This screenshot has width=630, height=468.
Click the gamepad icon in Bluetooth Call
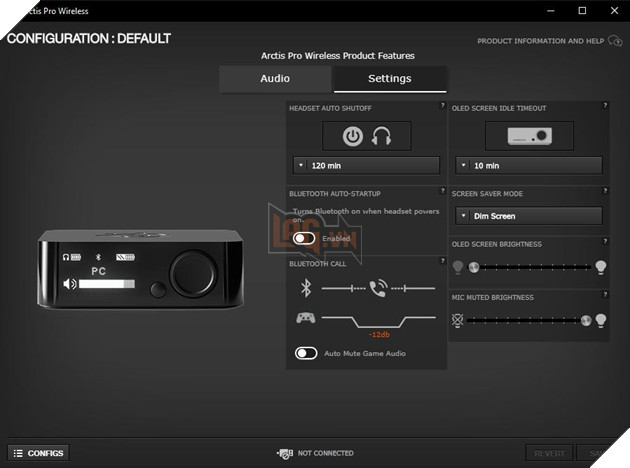tap(306, 318)
